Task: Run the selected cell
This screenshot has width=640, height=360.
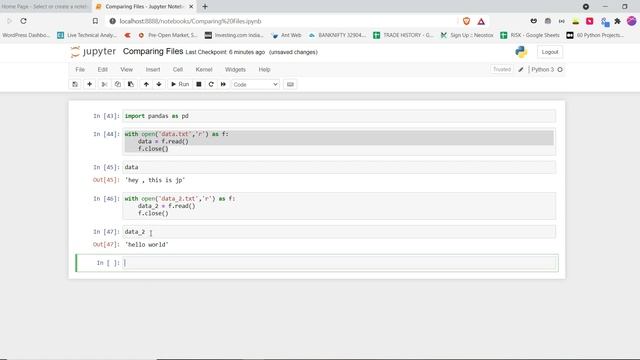Action: [x=180, y=84]
